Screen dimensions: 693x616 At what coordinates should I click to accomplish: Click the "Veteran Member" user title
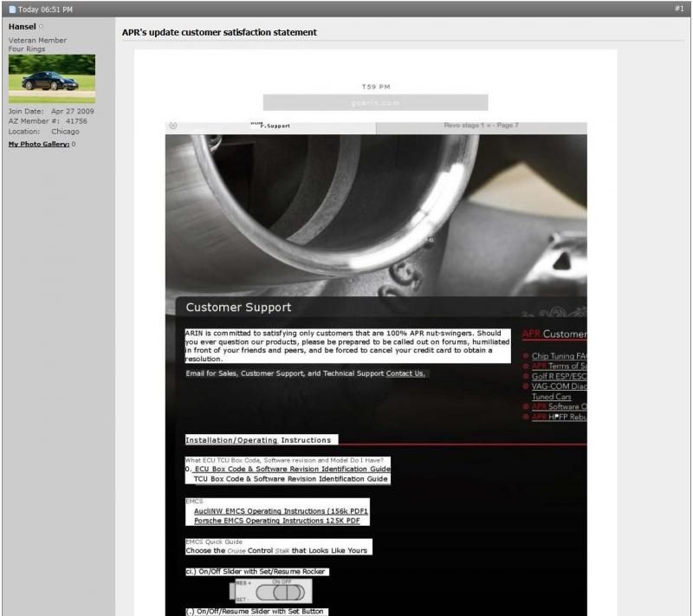click(x=37, y=40)
